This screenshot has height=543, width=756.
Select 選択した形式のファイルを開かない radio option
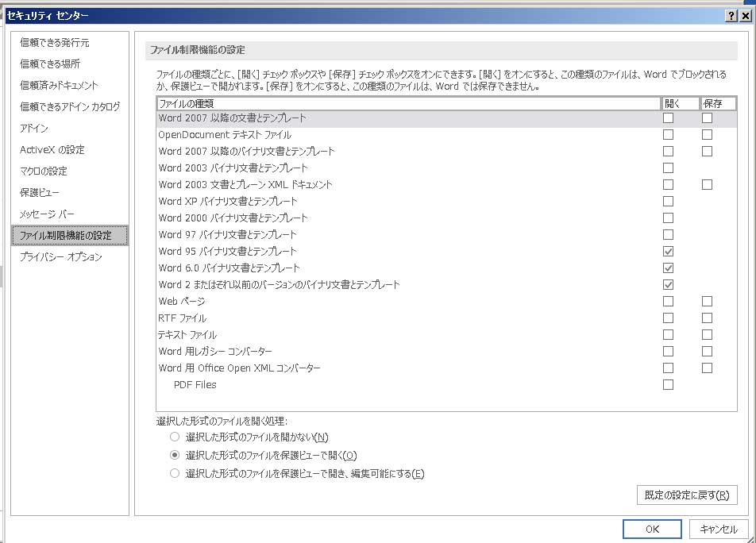(175, 437)
